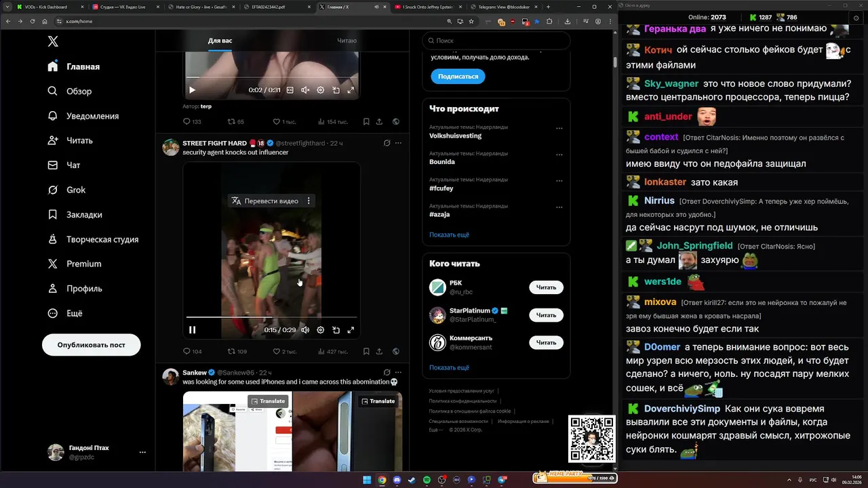Enter fullscreen on street fight video
The height and width of the screenshot is (488, 868).
[x=351, y=330]
